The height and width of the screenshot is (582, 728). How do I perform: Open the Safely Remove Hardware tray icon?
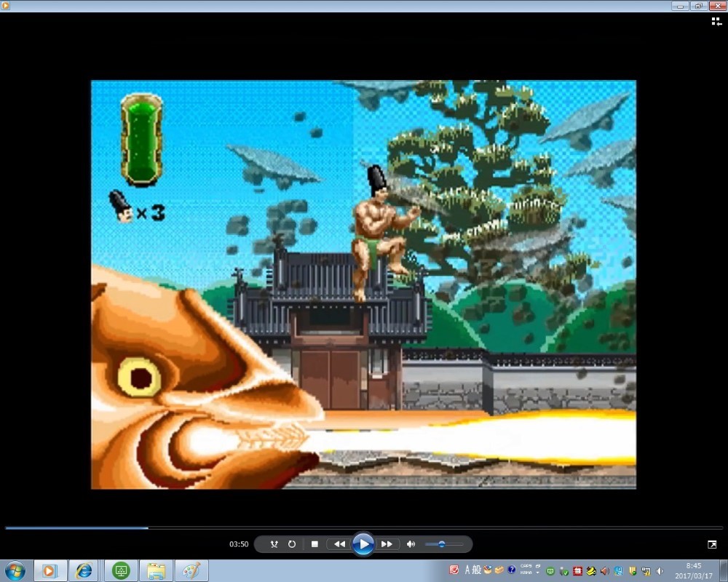point(563,571)
